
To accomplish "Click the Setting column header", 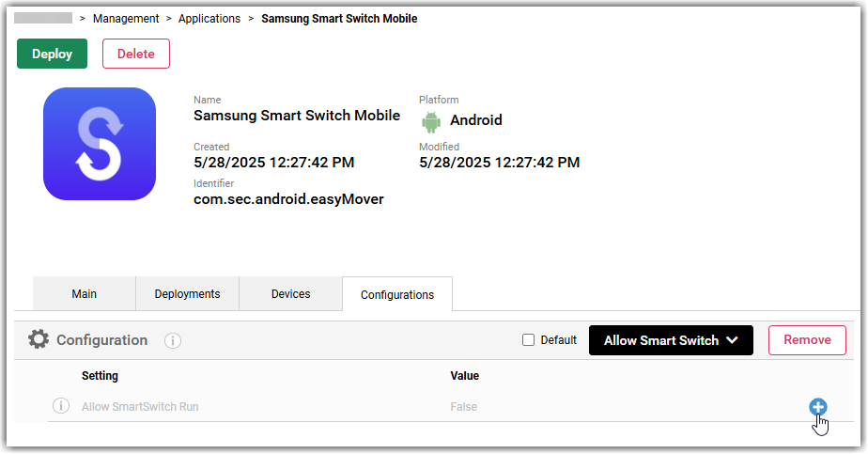I will pos(100,375).
